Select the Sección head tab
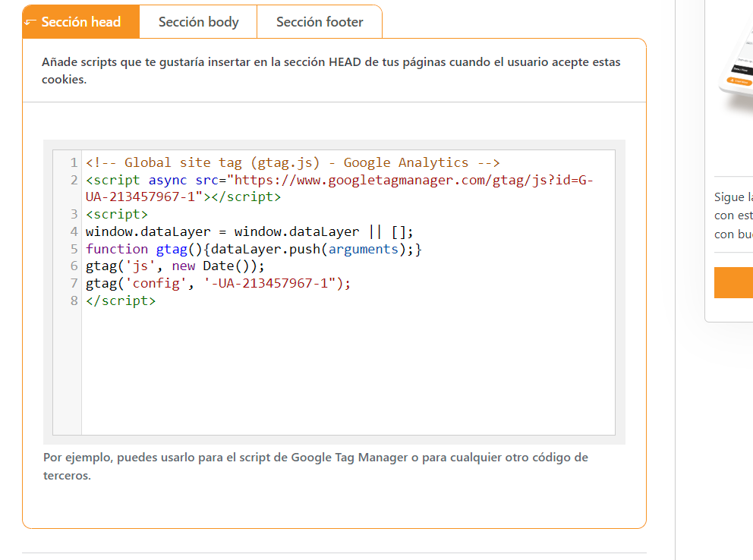753x560 pixels. click(x=80, y=21)
